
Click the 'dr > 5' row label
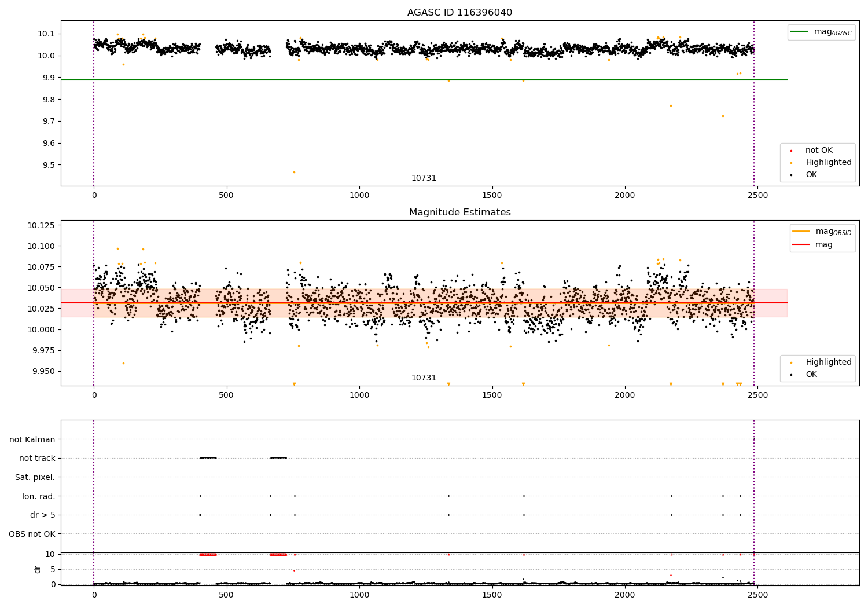click(43, 515)
